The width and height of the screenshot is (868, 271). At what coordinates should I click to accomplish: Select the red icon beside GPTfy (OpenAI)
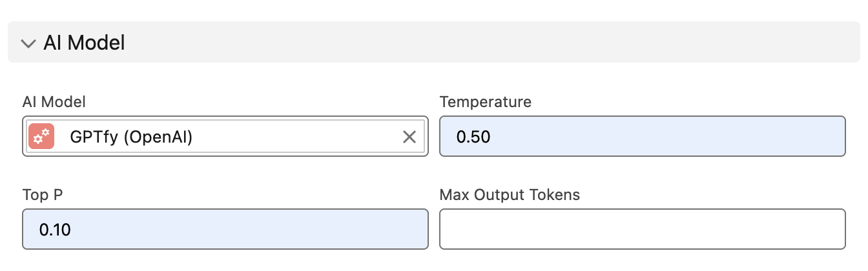pos(41,137)
